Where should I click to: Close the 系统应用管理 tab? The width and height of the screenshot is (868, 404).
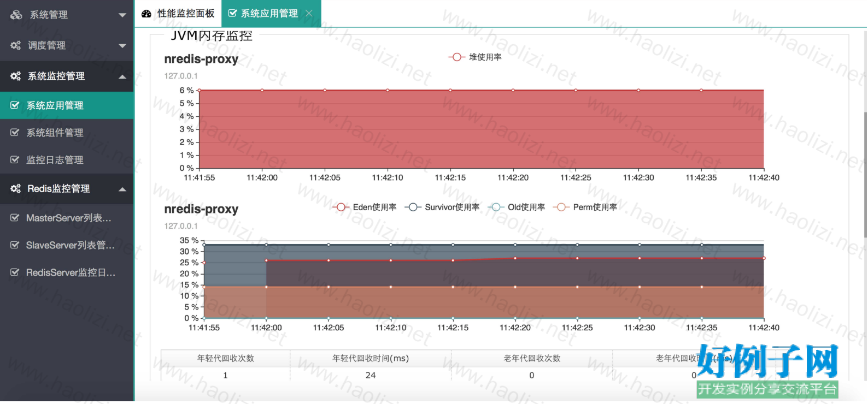click(x=309, y=13)
